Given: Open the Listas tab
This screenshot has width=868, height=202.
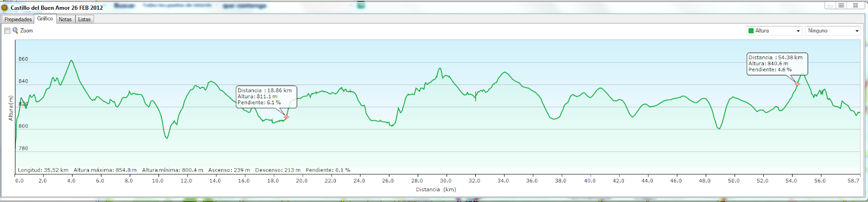Looking at the screenshot, I should tap(84, 19).
